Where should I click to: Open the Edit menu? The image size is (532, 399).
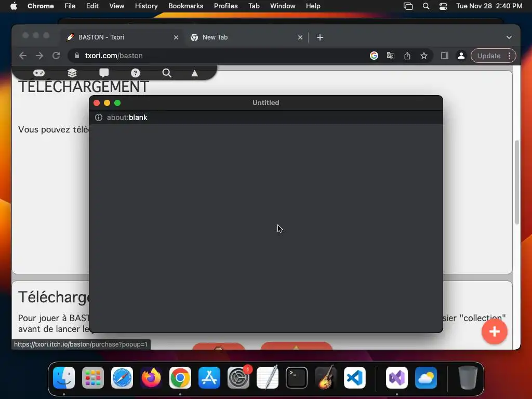[92, 6]
